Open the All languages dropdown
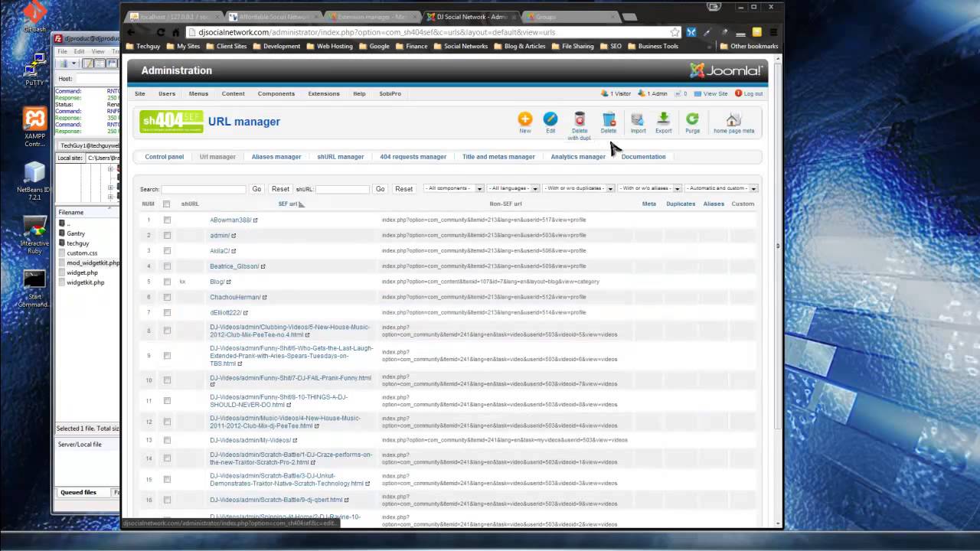980x551 pixels. [514, 188]
